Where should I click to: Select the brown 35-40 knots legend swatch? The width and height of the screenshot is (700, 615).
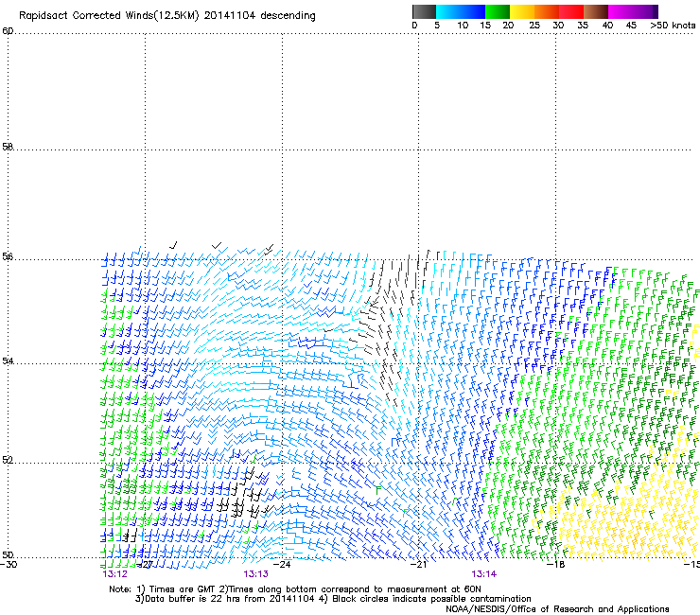(596, 11)
